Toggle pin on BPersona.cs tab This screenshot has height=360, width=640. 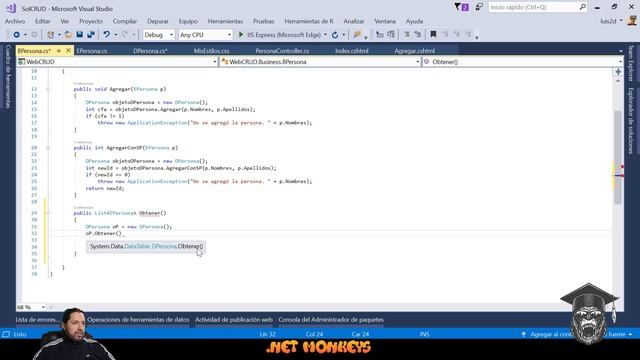pyautogui.click(x=59, y=51)
